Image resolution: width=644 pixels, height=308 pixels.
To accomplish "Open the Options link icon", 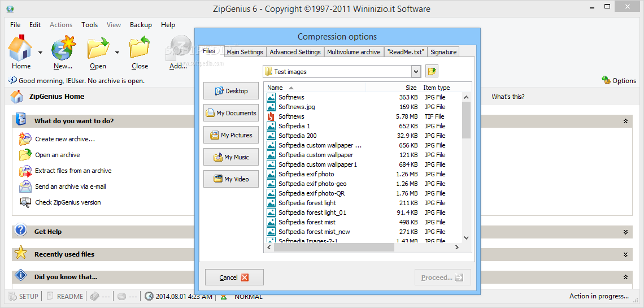I will point(606,80).
